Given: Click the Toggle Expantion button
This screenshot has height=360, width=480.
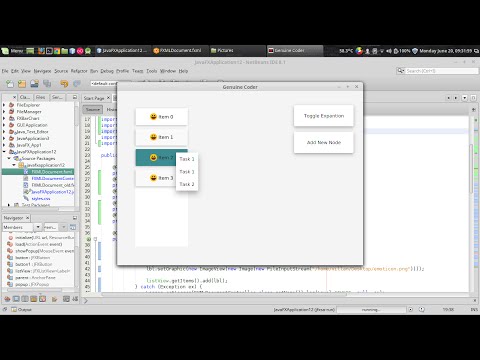Looking at the screenshot, I should pyautogui.click(x=324, y=116).
